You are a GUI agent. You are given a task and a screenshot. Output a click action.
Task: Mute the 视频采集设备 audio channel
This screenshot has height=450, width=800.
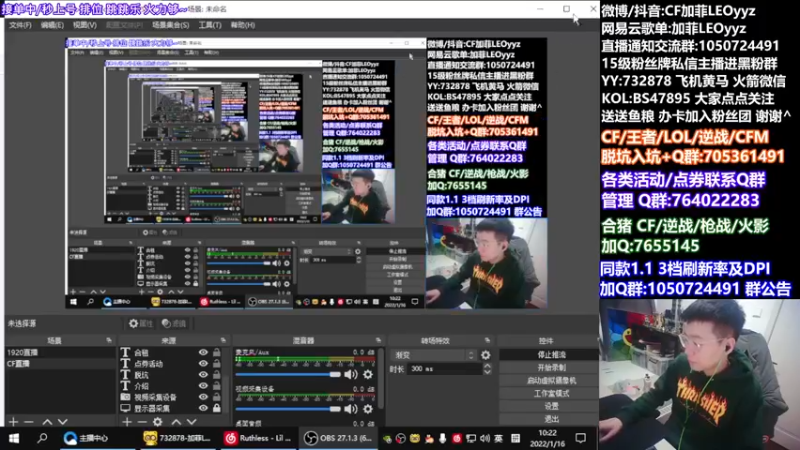click(351, 409)
